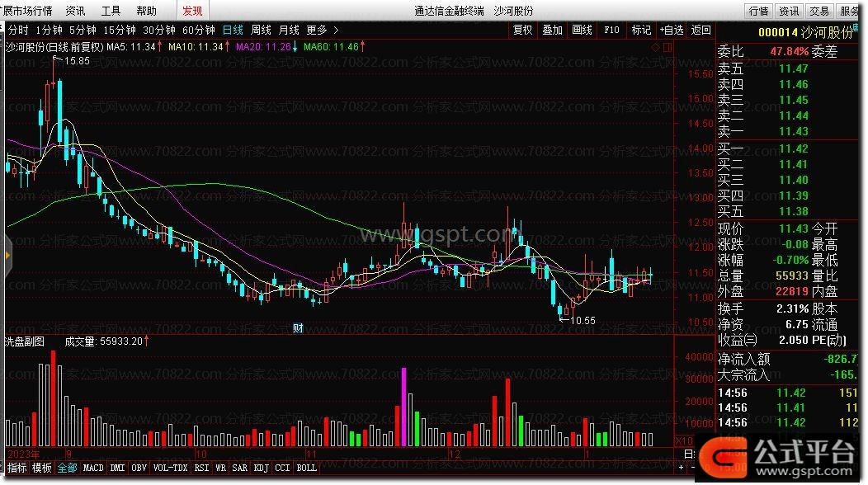This screenshot has height=485, width=868.
Task: Click the 000014 沙河股份 stock header
Action: pyautogui.click(x=805, y=33)
